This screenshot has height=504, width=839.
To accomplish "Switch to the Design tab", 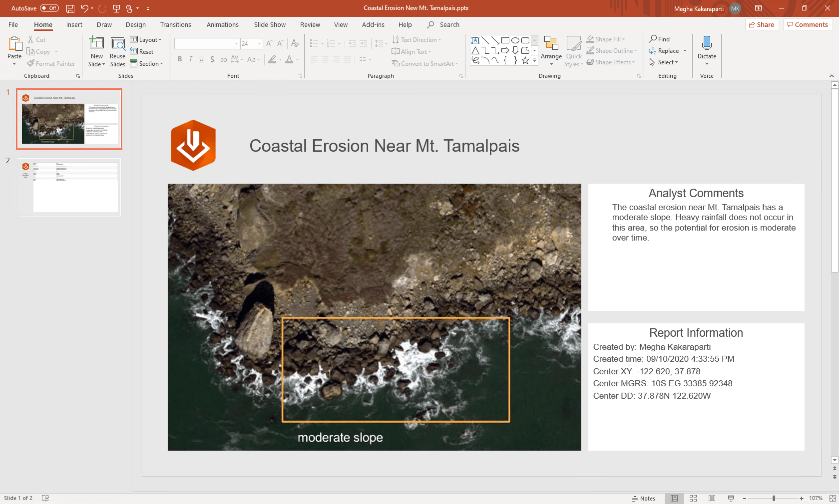I will pos(136,25).
